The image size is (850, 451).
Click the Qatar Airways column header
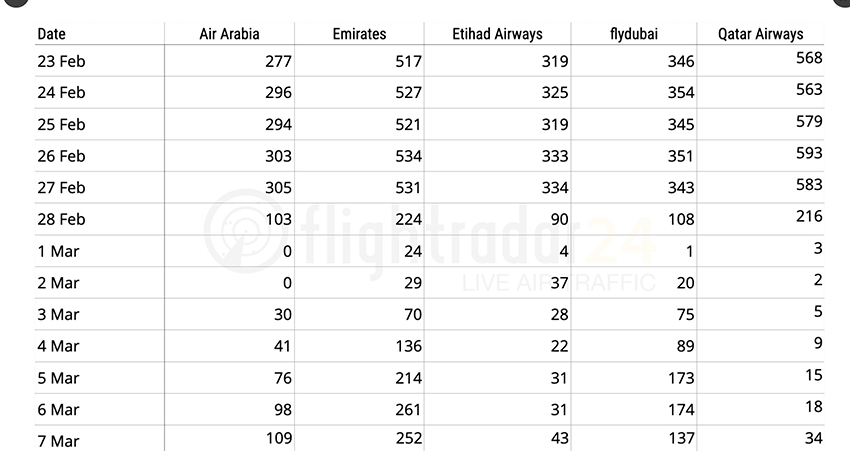point(760,34)
